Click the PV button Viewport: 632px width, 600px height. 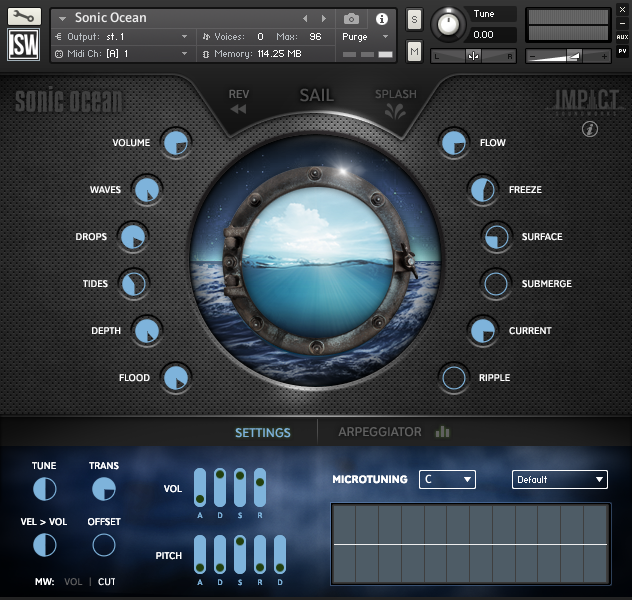pos(622,51)
